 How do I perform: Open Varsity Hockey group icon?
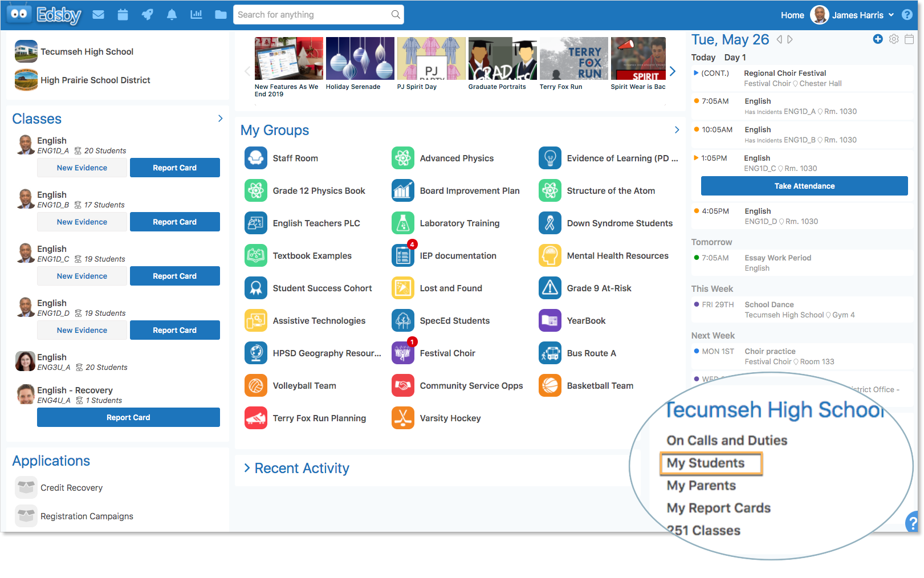click(x=403, y=418)
